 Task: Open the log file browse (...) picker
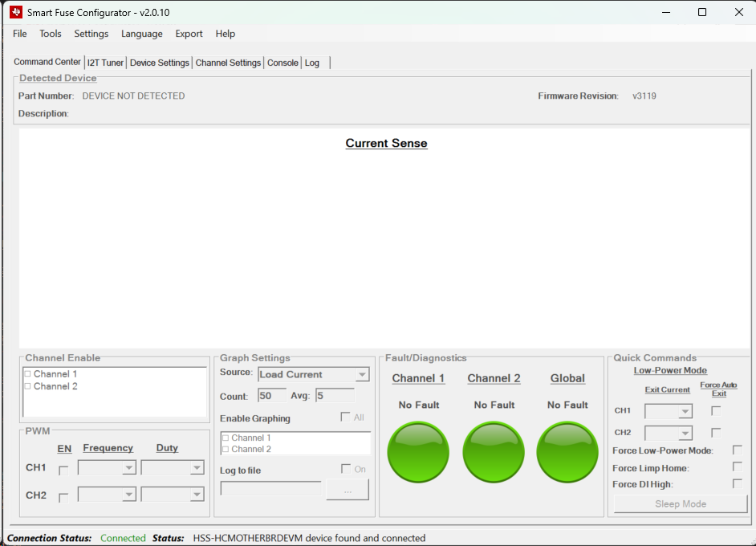coord(347,490)
